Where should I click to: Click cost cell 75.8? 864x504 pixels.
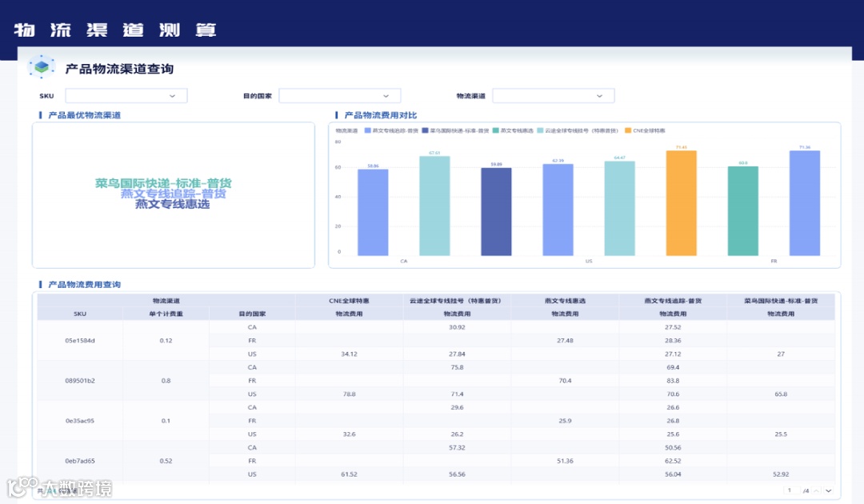tap(458, 367)
